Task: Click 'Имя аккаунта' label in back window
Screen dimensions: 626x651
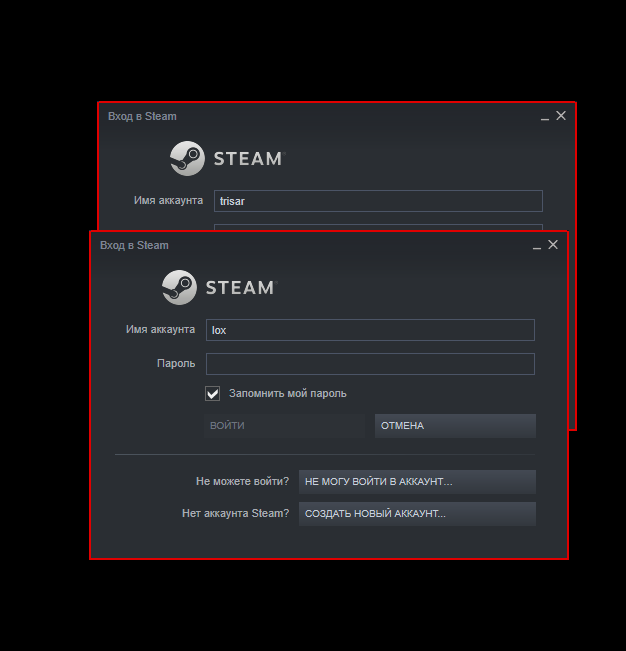Action: (168, 201)
